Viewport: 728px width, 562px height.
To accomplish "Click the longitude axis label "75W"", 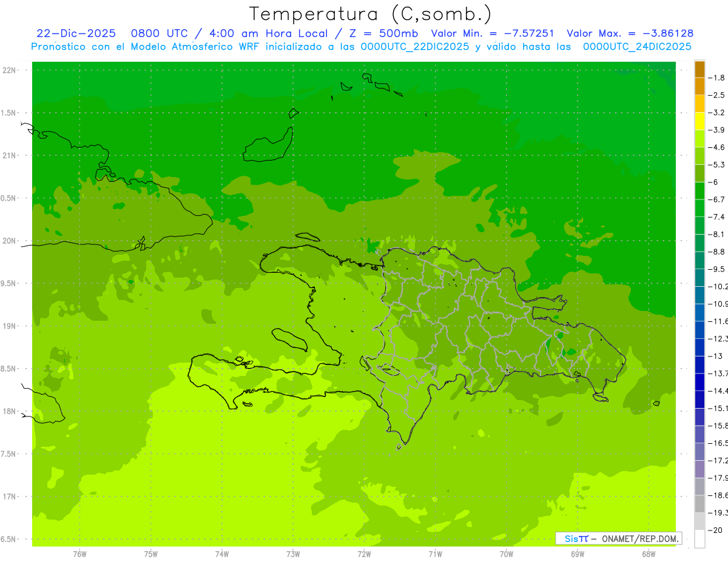I will [151, 554].
